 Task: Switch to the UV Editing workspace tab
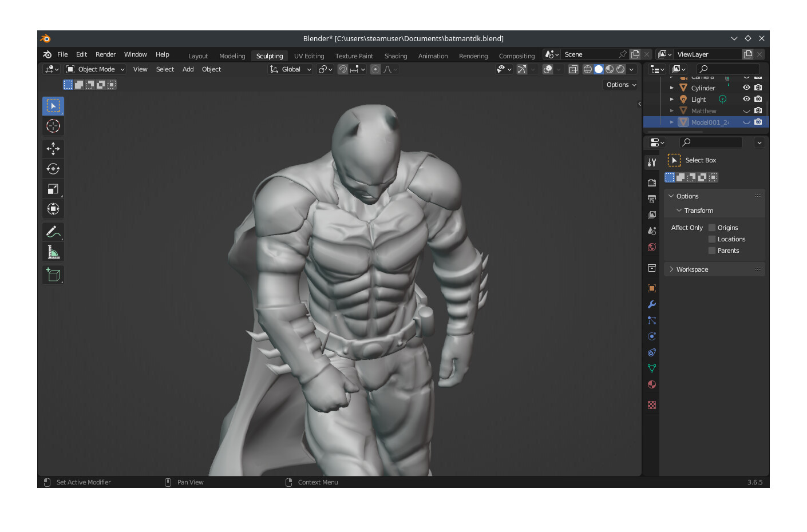[309, 56]
